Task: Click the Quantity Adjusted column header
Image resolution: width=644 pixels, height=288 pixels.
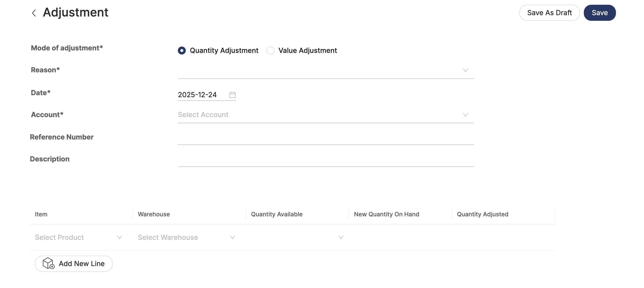Action: pyautogui.click(x=482, y=214)
